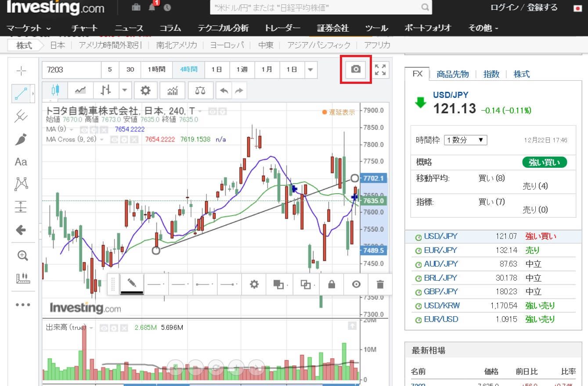
Task: Take a chart snapshot with the camera button
Action: point(356,69)
